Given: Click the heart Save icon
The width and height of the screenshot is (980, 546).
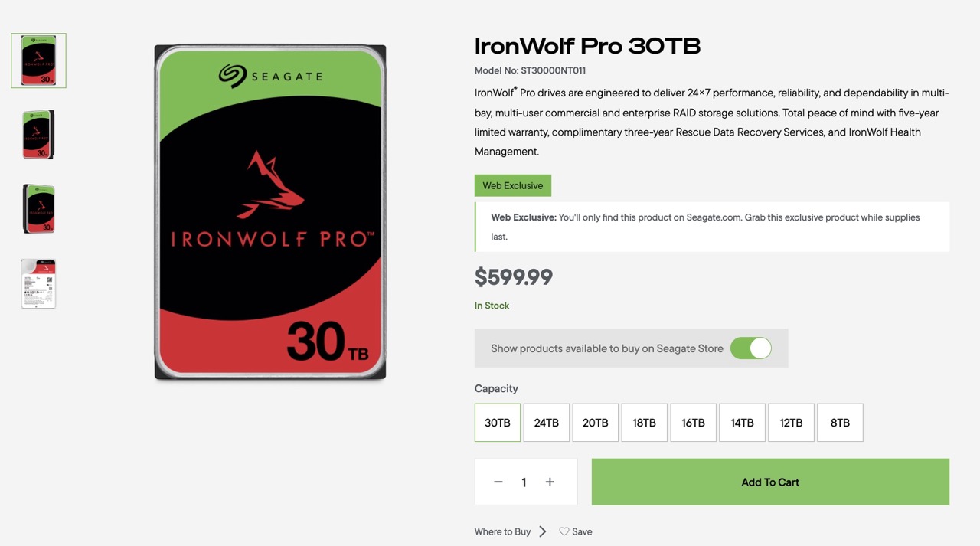Looking at the screenshot, I should pos(564,531).
